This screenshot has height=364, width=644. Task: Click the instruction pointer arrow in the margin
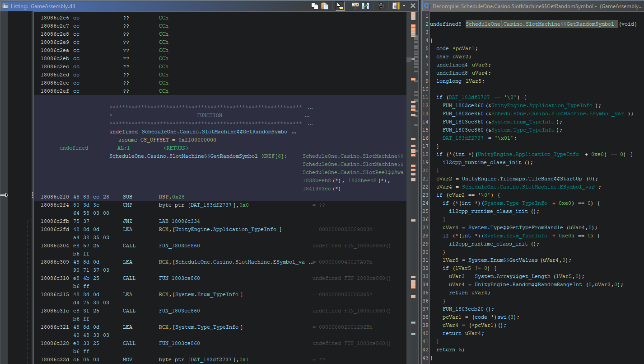click(4, 195)
